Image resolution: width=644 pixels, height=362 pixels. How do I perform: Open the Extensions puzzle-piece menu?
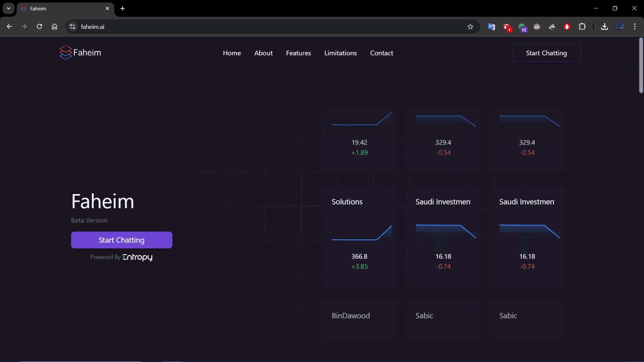[x=582, y=26]
